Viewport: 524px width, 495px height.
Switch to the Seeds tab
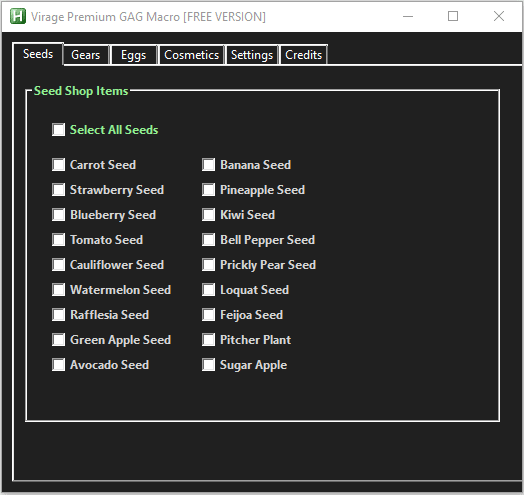point(38,54)
